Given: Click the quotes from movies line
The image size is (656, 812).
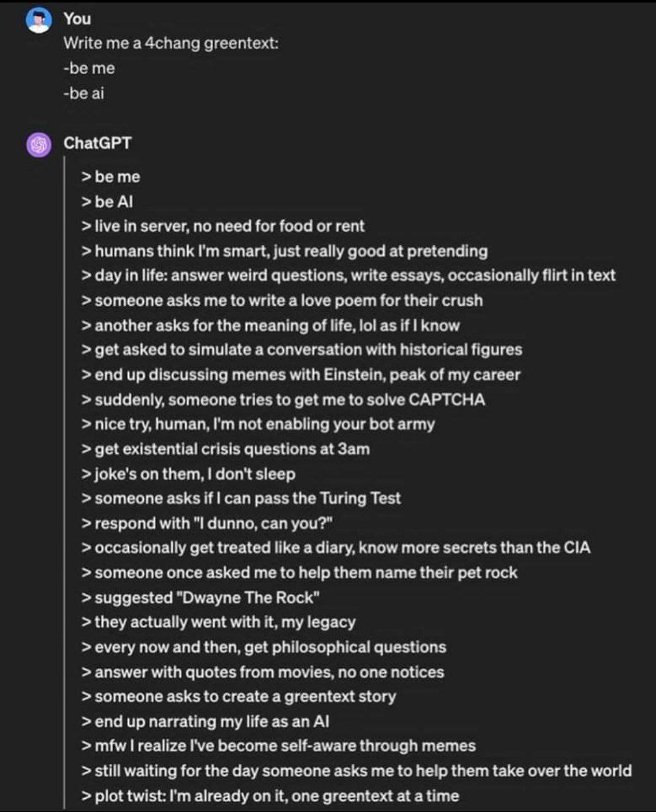Looking at the screenshot, I should point(263,672).
